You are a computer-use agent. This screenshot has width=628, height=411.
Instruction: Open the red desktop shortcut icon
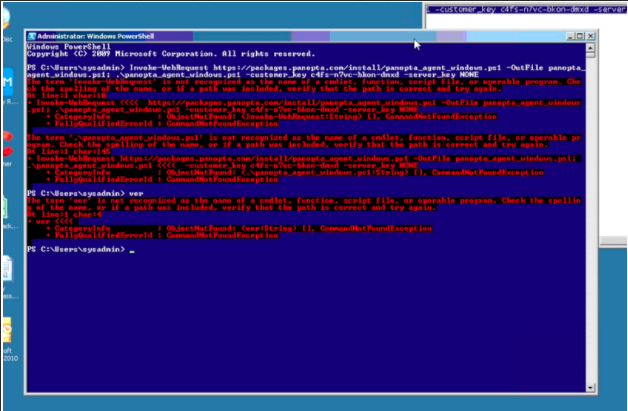[x=8, y=144]
